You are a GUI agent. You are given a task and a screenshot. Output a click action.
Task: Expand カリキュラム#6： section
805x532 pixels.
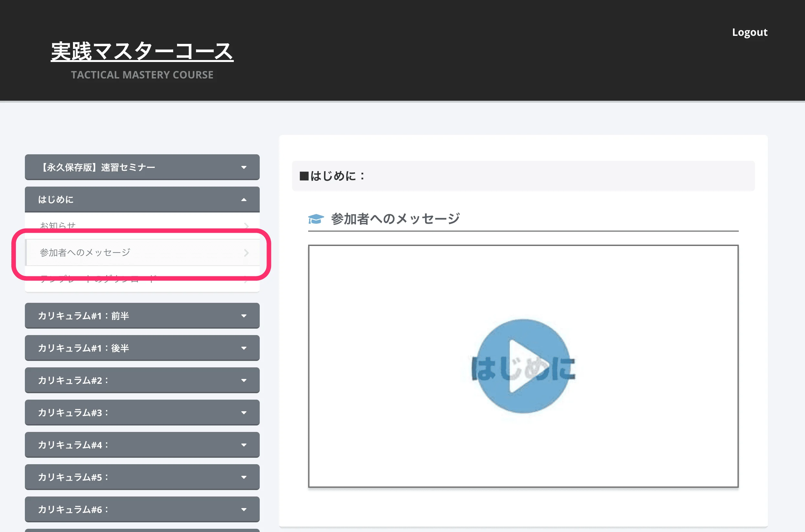[x=142, y=509]
